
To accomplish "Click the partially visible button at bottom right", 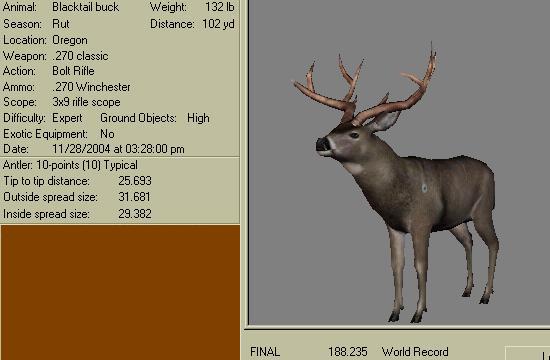I will coord(527,353).
